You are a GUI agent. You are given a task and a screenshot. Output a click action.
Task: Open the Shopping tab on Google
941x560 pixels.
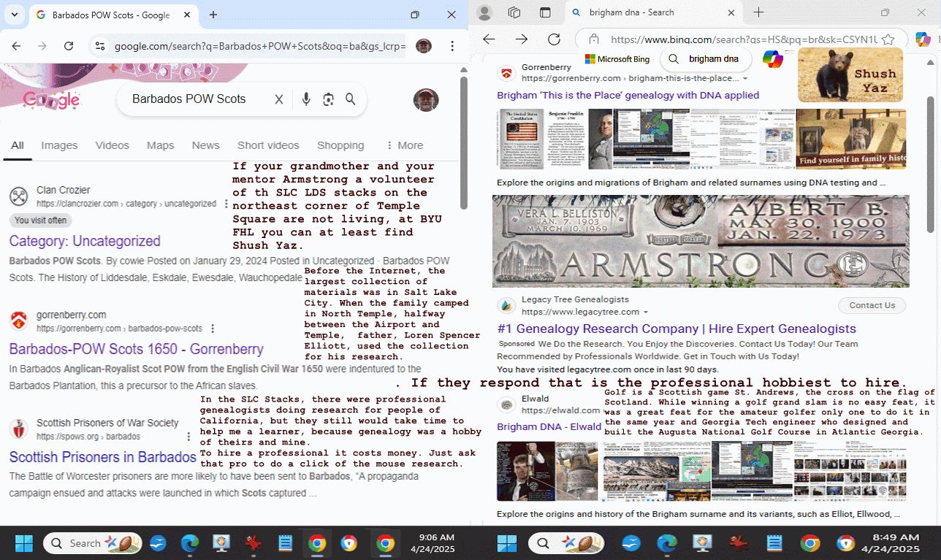pos(340,145)
